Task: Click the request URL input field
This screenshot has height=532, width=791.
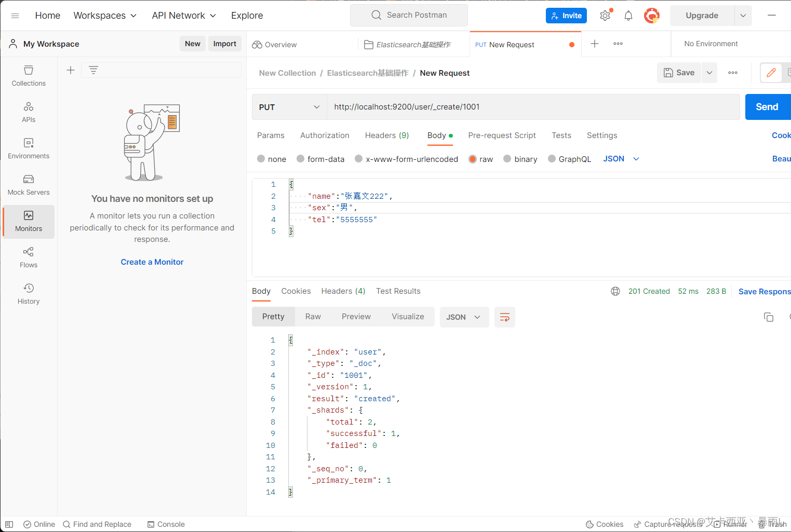Action: pos(533,107)
